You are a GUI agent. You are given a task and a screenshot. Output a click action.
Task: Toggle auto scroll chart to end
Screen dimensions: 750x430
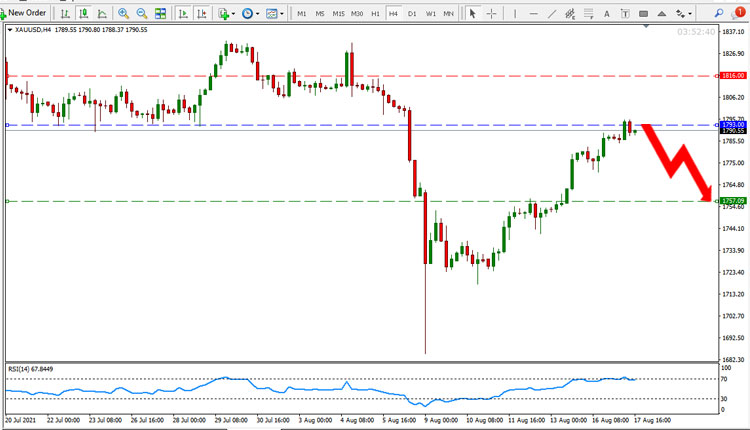coord(183,14)
